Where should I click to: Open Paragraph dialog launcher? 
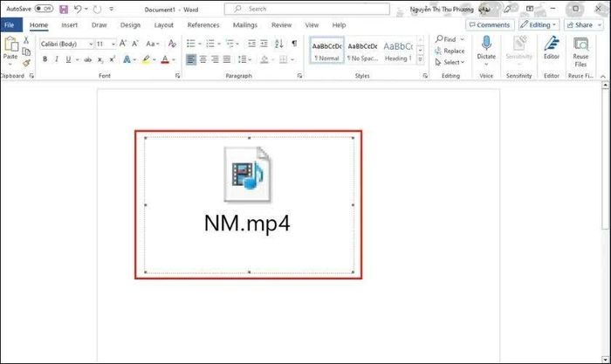[x=299, y=76]
